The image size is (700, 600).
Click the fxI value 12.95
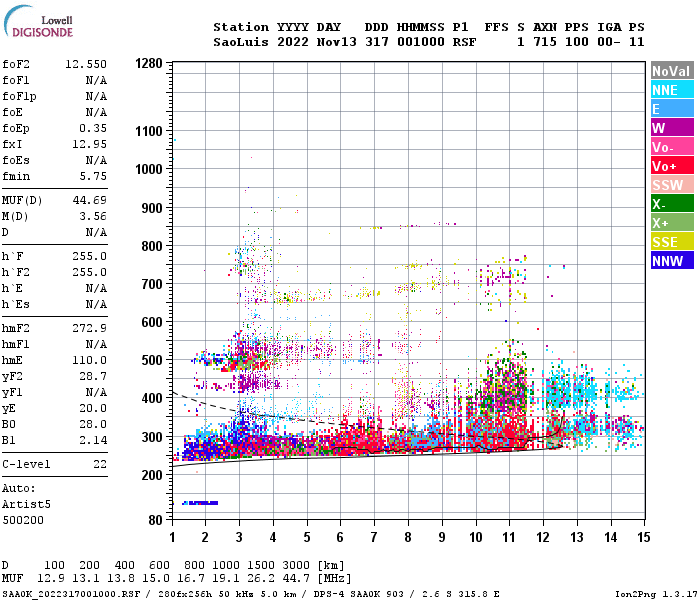pyautogui.click(x=90, y=144)
